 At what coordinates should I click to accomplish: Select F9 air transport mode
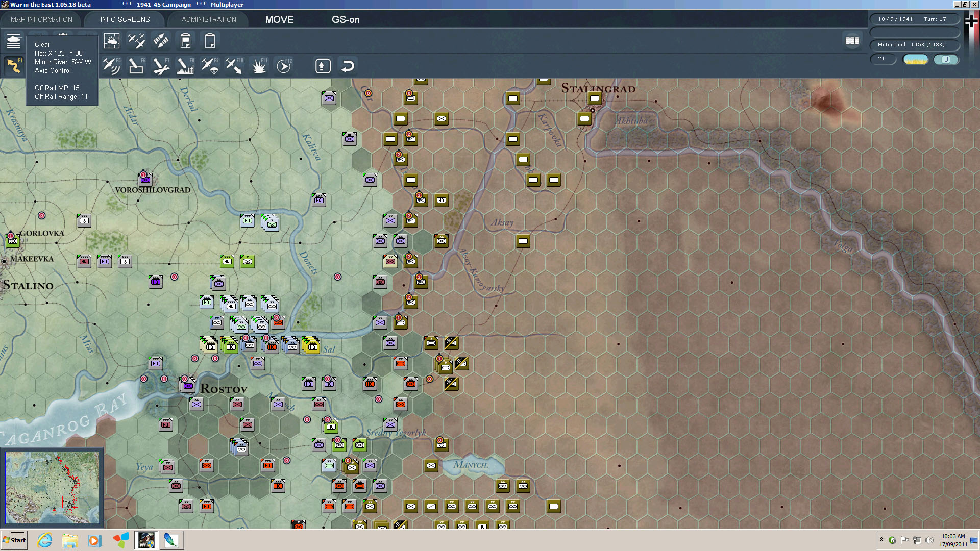(x=210, y=66)
